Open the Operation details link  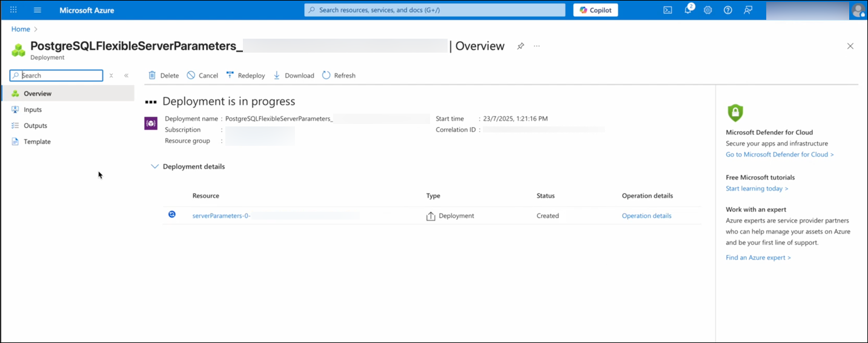click(646, 216)
